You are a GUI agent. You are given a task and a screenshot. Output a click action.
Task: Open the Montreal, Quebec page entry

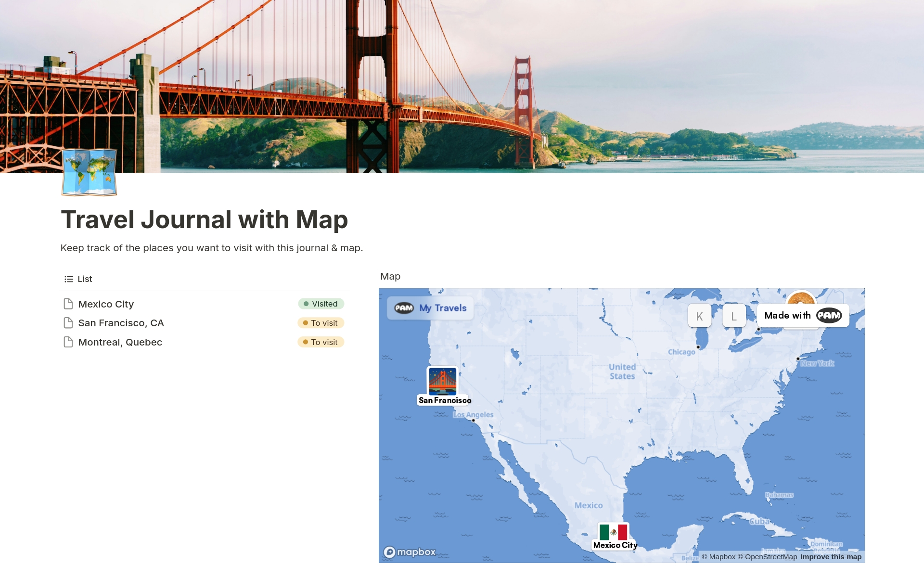point(120,342)
